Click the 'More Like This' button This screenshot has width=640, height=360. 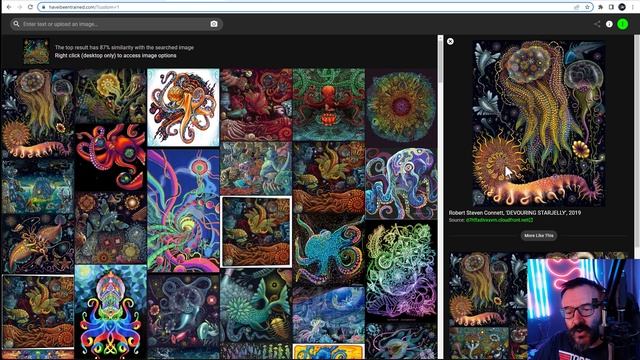539,236
